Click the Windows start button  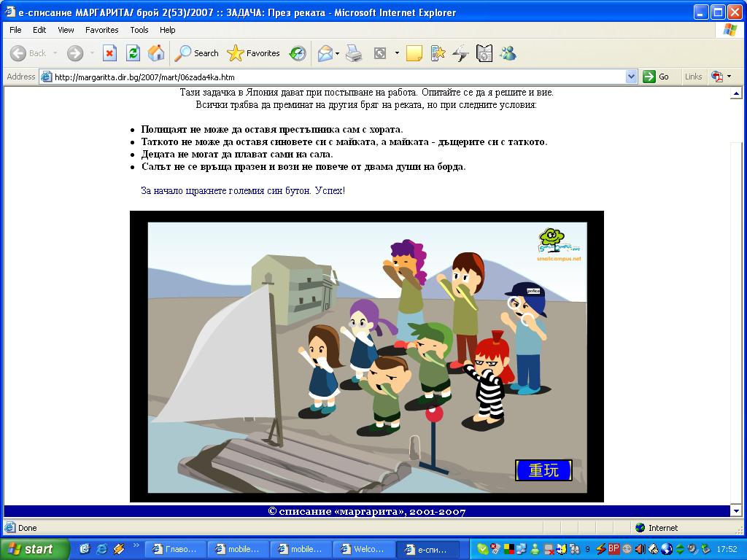[x=34, y=549]
